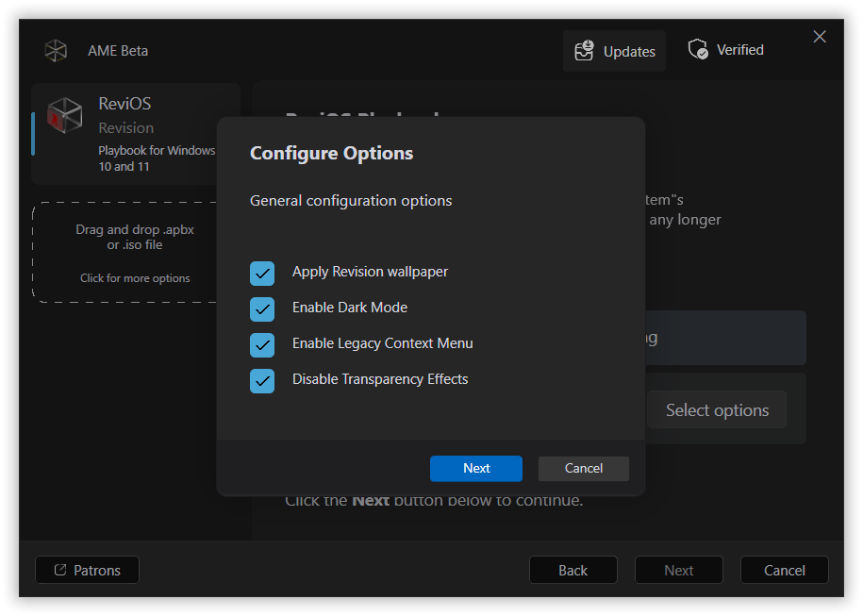The width and height of the screenshot is (863, 616).
Task: Toggle Enable Legacy Context Menu checkbox
Action: (x=262, y=345)
